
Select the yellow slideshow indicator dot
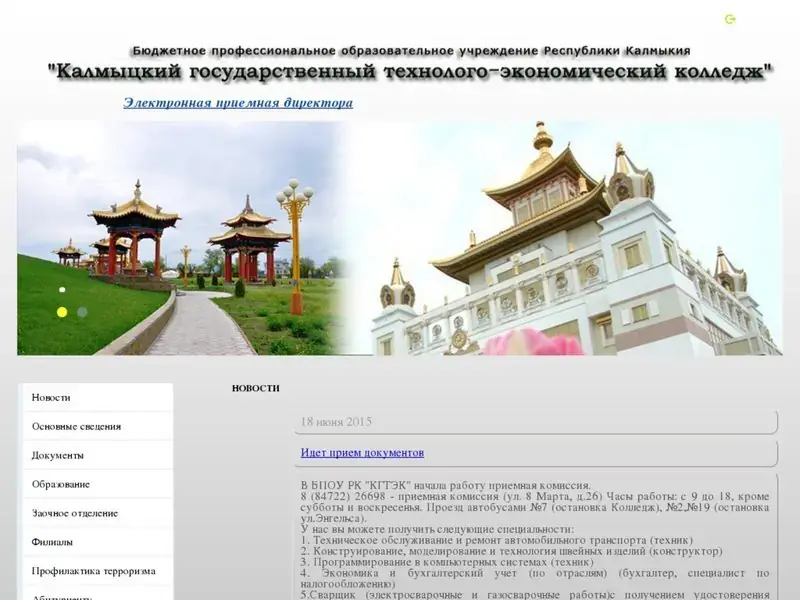coord(62,312)
